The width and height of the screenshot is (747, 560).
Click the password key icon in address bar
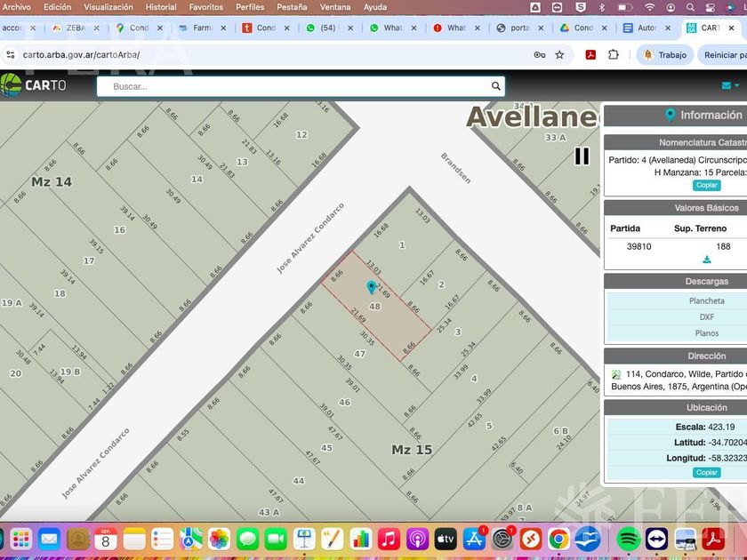tap(539, 55)
